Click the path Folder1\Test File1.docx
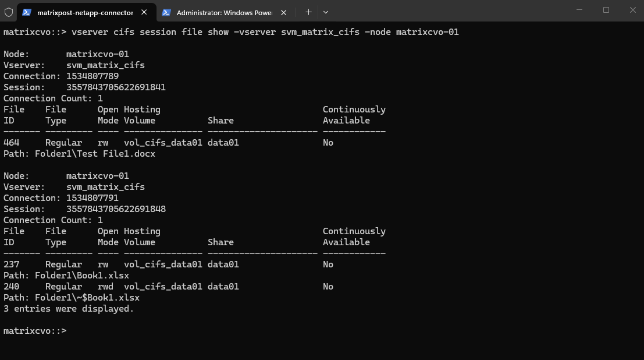 [x=95, y=154]
